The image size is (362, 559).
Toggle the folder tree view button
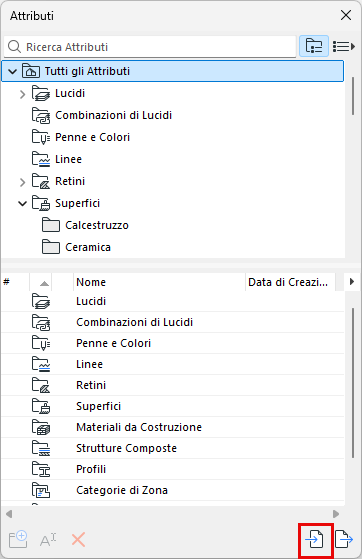[x=314, y=46]
